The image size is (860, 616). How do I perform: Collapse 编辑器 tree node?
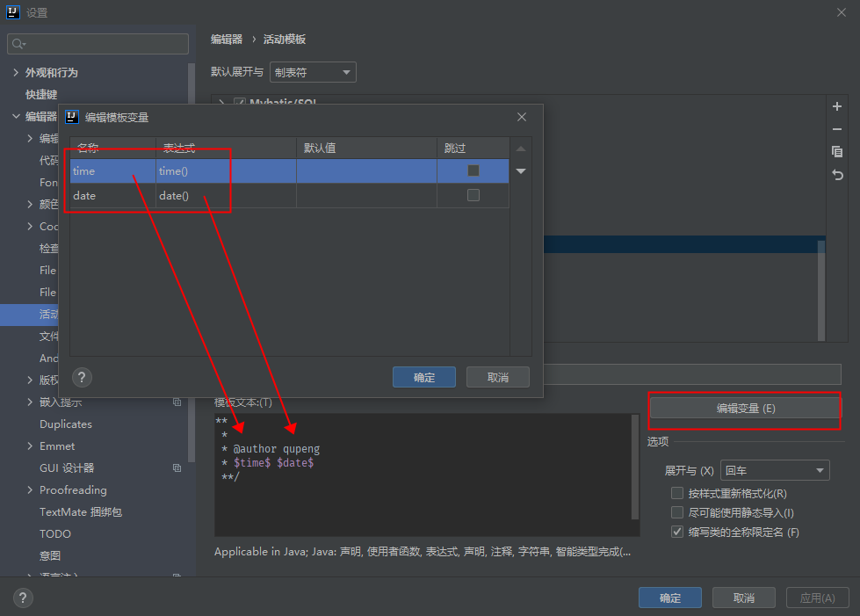15,116
